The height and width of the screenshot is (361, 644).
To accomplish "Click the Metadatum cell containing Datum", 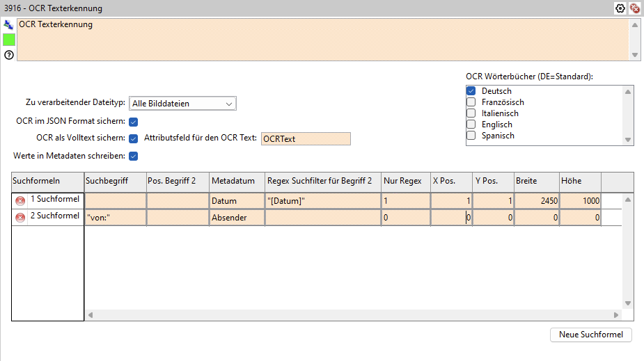I will pos(237,201).
